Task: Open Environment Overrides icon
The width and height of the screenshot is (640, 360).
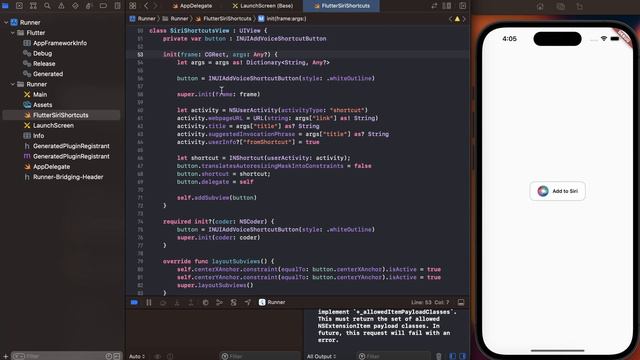Action: tap(233, 302)
